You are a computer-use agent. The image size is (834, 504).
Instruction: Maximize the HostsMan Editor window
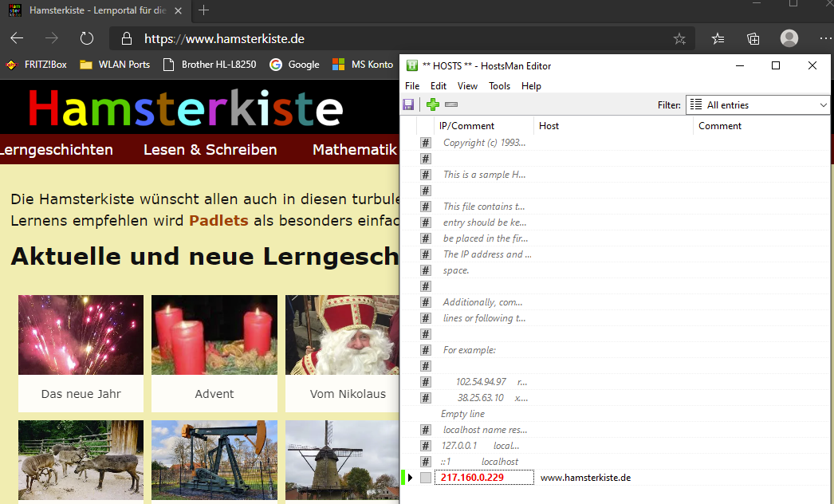point(776,65)
